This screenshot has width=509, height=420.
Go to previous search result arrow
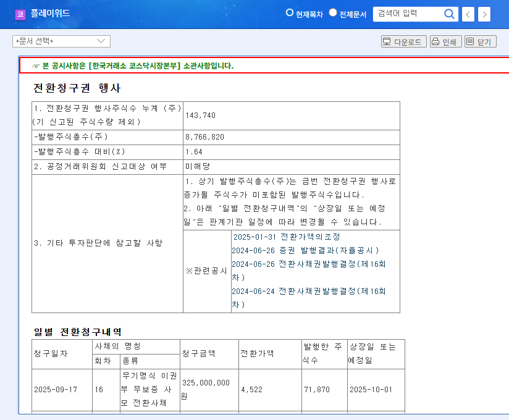(468, 14)
